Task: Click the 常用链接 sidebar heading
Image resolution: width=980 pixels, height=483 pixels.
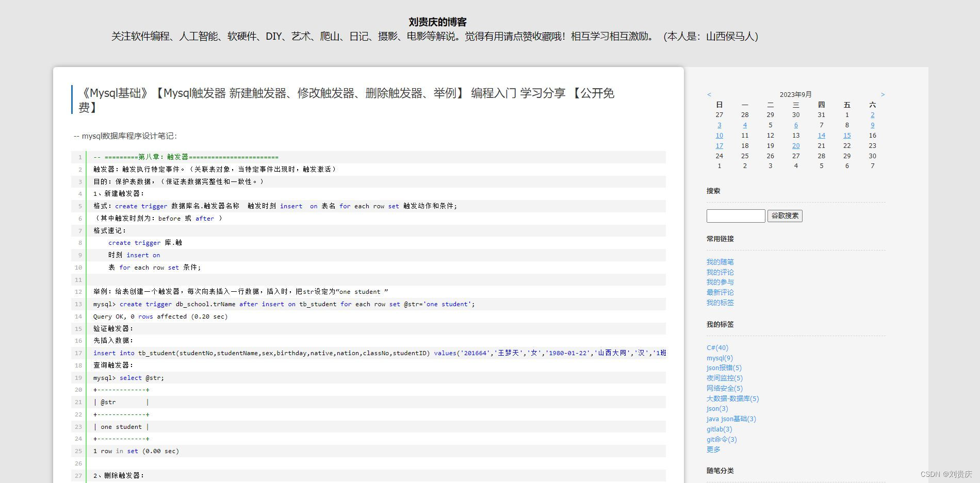Action: pos(720,239)
